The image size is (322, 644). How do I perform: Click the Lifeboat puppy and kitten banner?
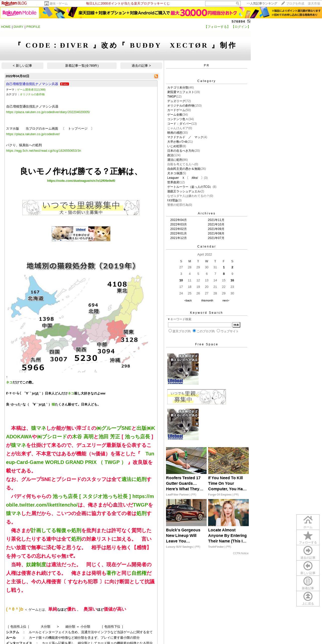pyautogui.click(x=81, y=234)
